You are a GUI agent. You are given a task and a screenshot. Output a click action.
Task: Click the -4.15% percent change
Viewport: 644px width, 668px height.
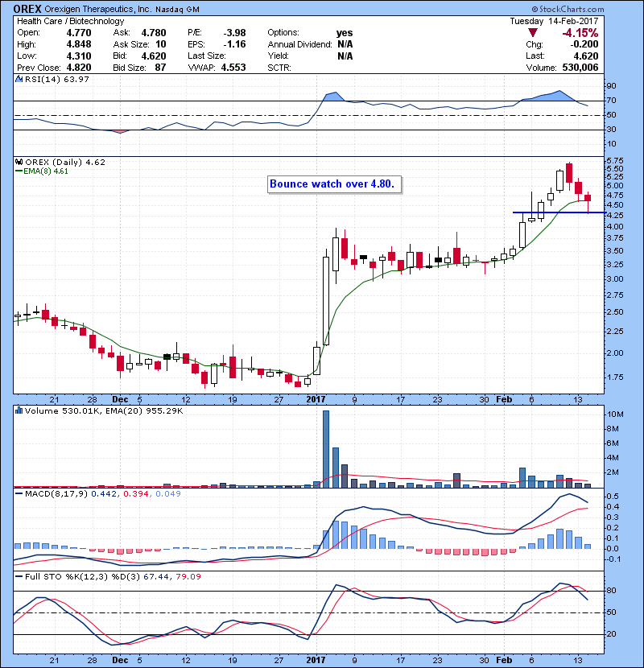tap(580, 33)
